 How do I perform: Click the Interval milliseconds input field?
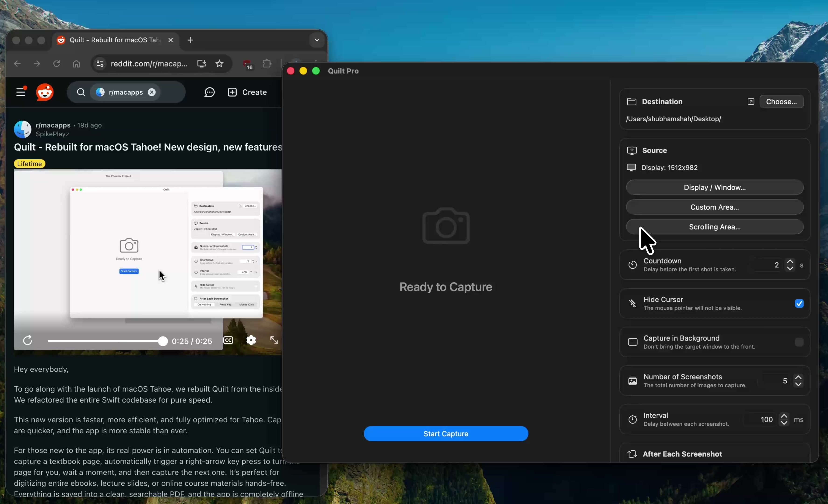[x=761, y=419]
